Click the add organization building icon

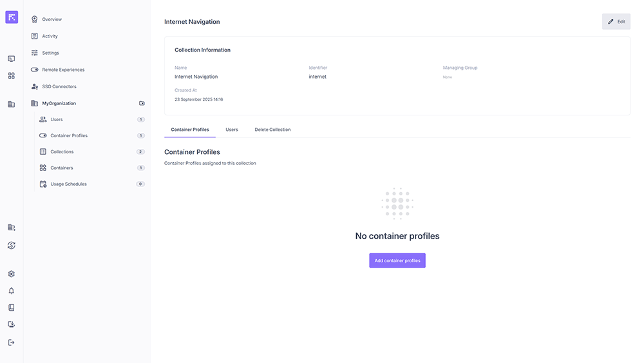[11, 228]
